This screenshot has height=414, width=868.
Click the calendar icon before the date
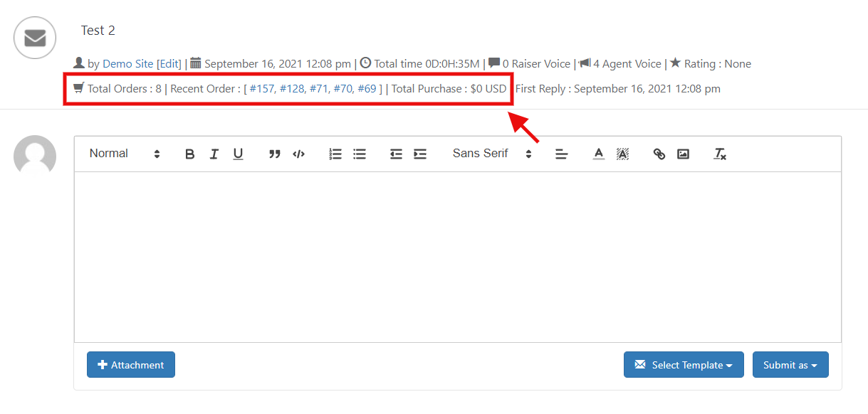click(x=196, y=63)
